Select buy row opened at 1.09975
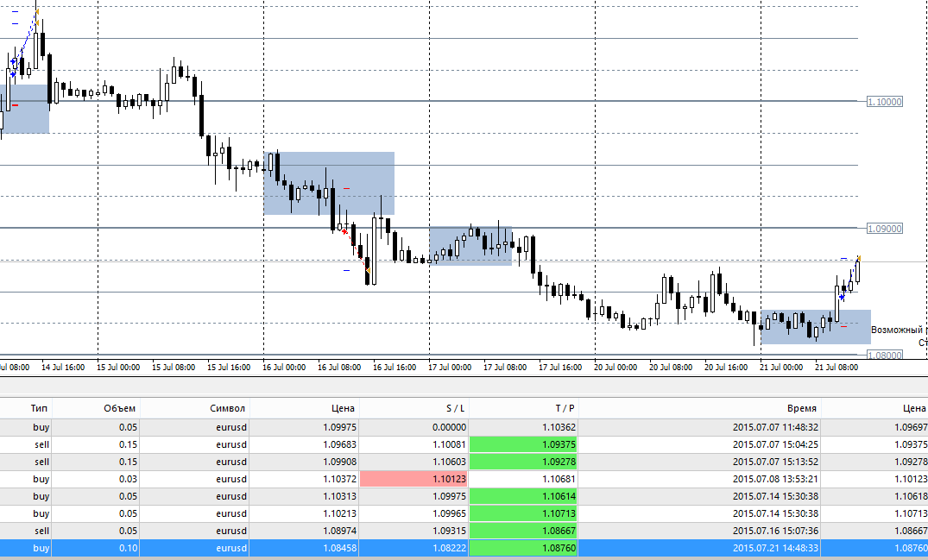 [464, 427]
